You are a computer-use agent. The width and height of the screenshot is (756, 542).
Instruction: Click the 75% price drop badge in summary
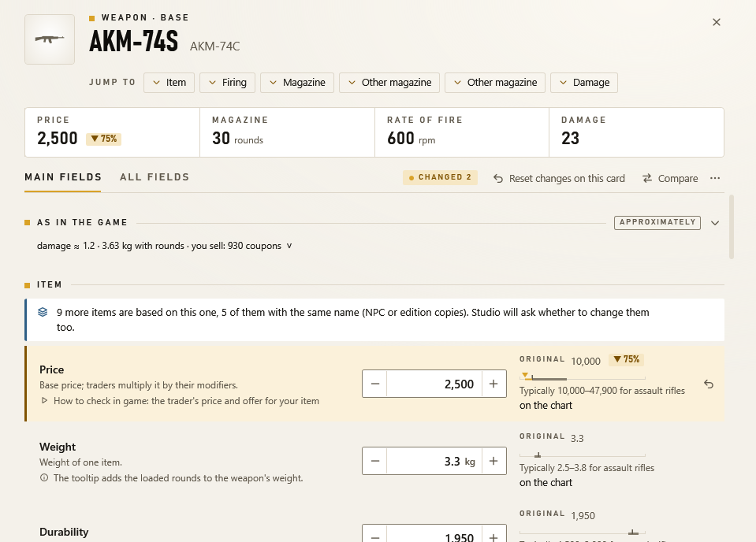103,139
